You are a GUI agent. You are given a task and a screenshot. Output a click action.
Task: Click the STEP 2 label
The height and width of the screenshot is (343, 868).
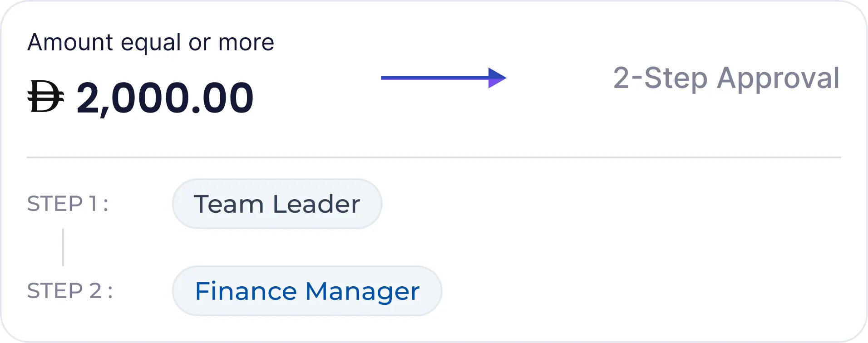click(70, 291)
